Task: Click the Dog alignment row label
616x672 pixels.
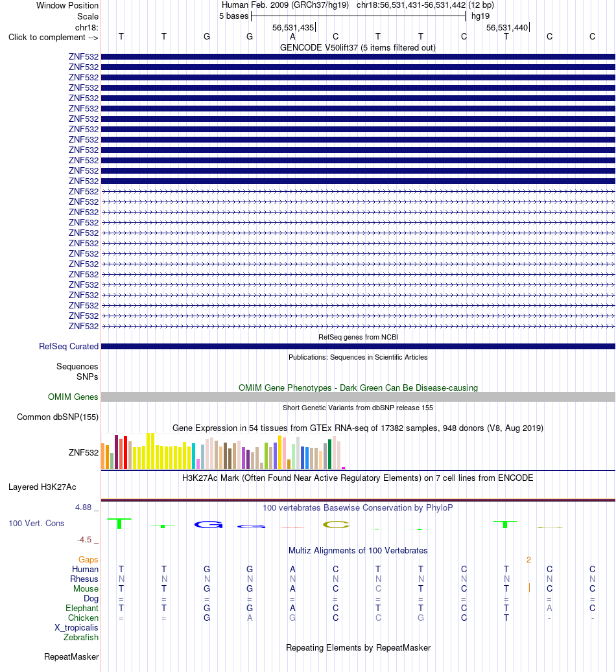Action: (x=91, y=599)
